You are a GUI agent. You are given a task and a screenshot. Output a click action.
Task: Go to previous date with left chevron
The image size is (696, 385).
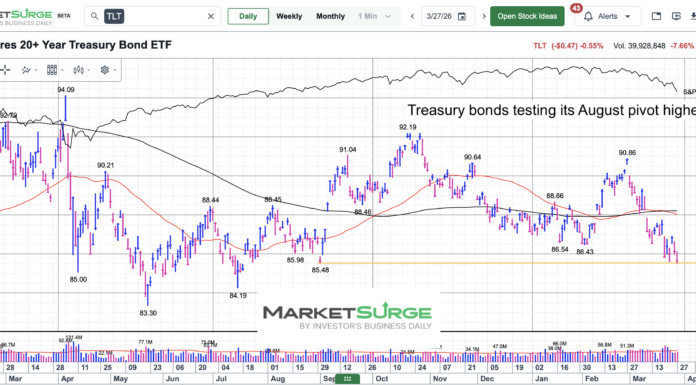412,16
